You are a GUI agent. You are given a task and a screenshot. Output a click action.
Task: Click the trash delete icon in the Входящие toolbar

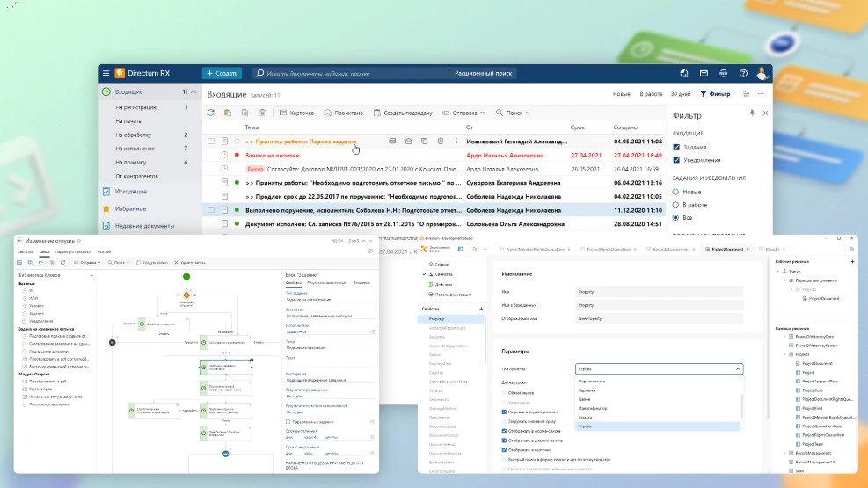[x=262, y=113]
